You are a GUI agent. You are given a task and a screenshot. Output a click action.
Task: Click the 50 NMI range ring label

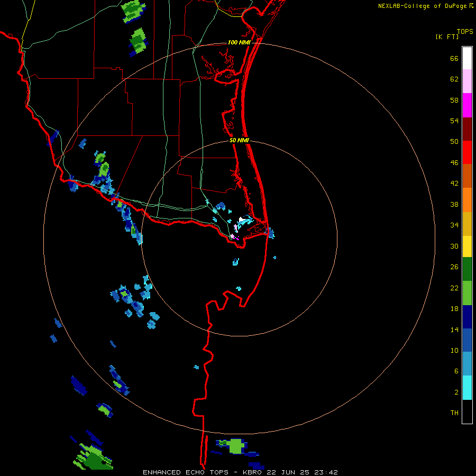[x=239, y=140]
